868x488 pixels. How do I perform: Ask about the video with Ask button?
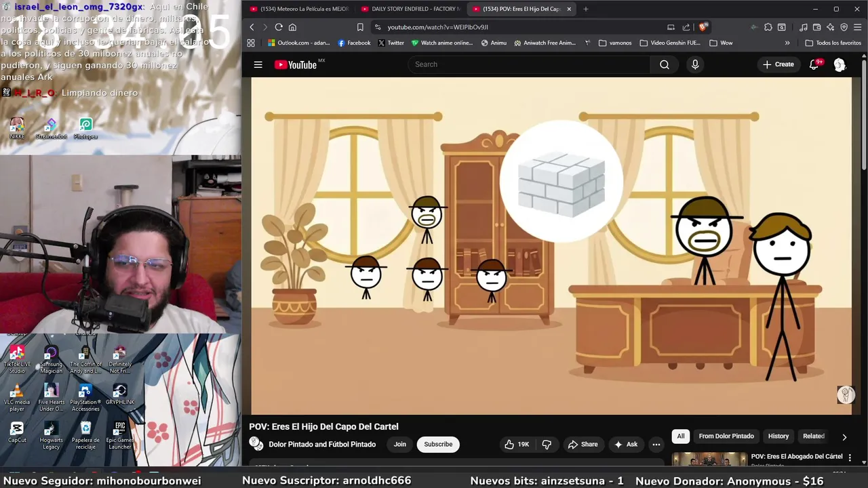point(626,444)
